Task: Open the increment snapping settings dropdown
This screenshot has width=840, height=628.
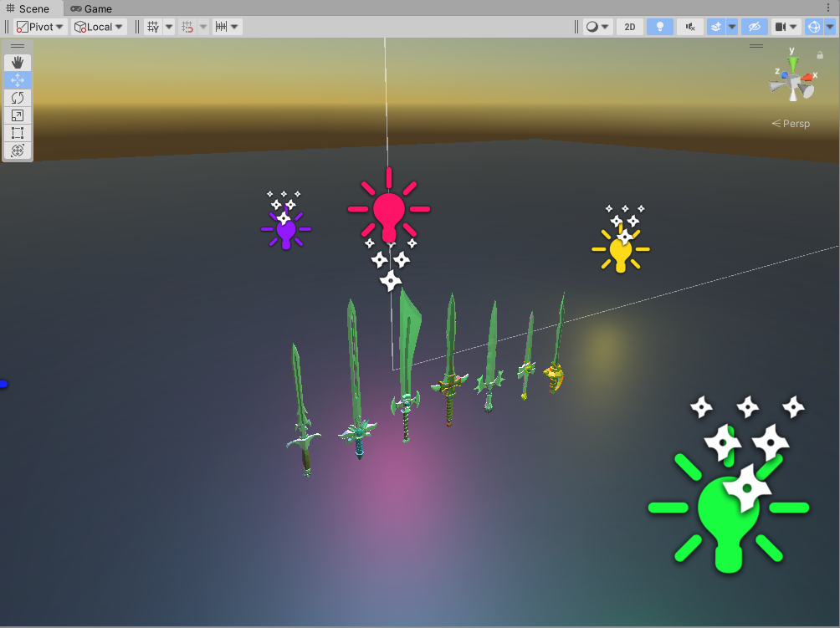Action: point(227,27)
